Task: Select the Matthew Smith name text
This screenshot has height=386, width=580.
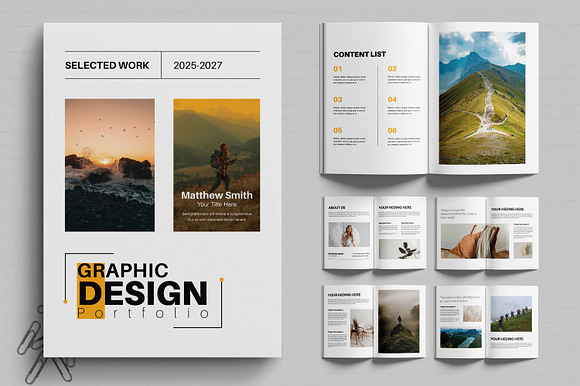Action: 217,195
